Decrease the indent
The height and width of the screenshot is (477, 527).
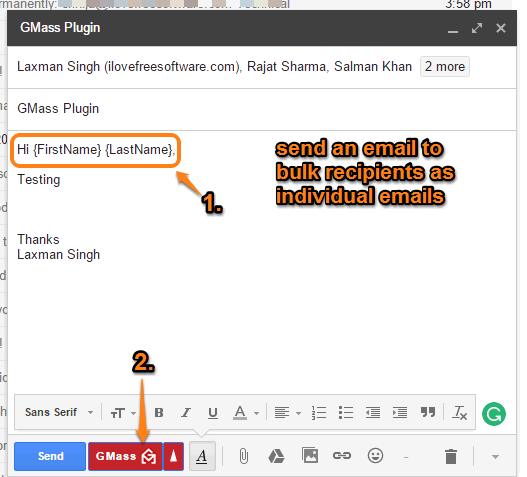[x=373, y=412]
